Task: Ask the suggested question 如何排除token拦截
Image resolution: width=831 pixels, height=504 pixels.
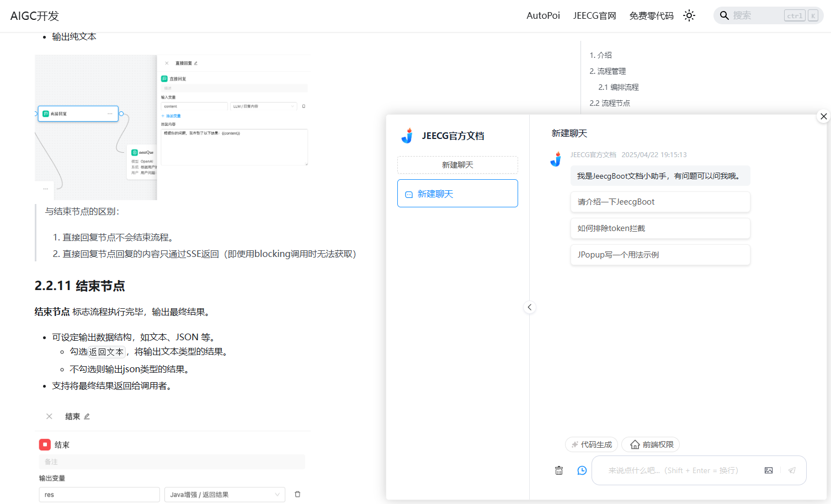Action: (x=660, y=228)
